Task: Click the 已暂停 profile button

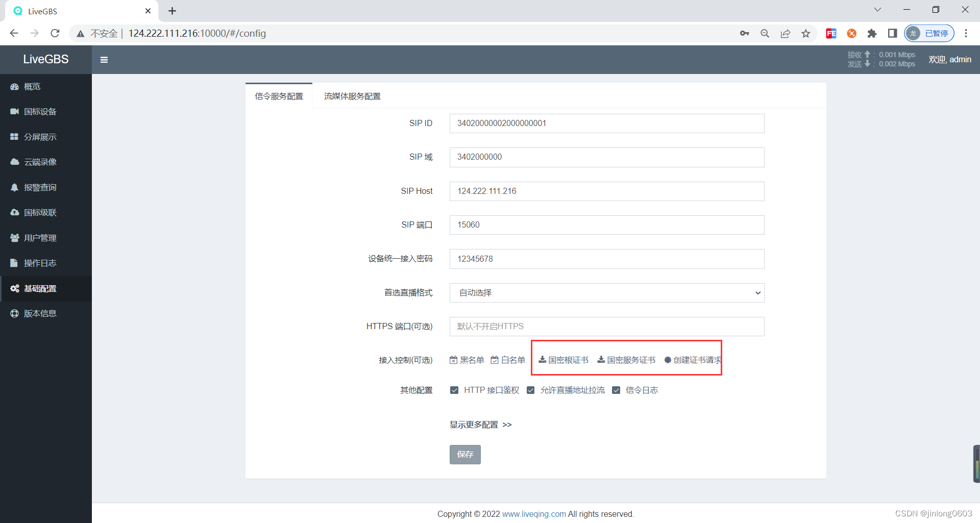Action: tap(929, 33)
